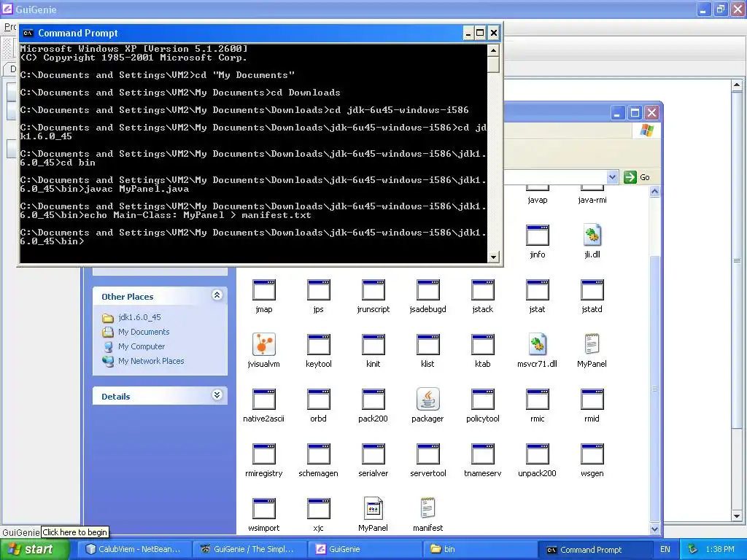Open the Windows Start menu
The height and width of the screenshot is (560, 747).
click(35, 550)
